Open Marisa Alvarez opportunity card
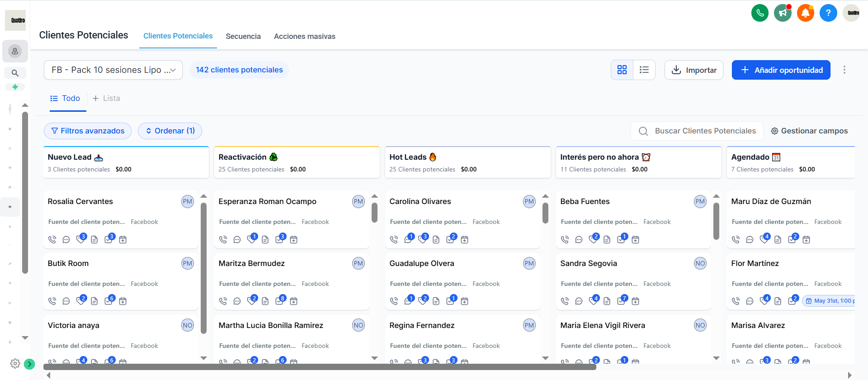868x380 pixels. point(791,339)
